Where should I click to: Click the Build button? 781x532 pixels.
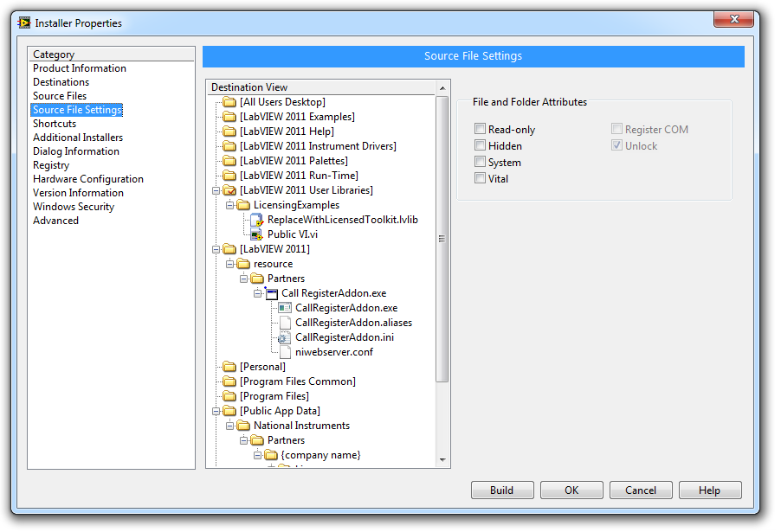[x=502, y=490]
